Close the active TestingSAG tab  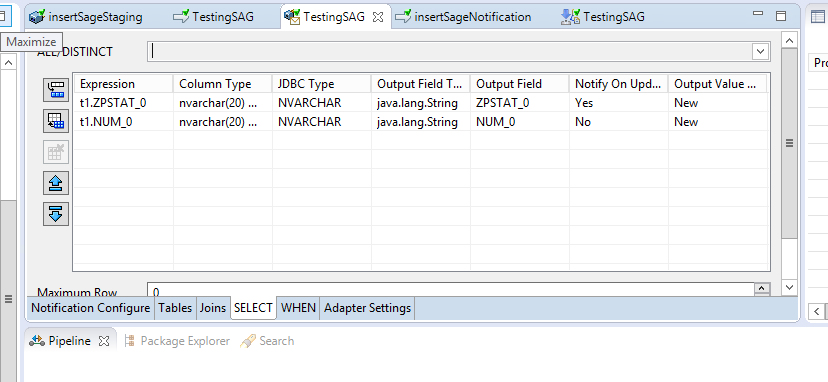pos(378,17)
